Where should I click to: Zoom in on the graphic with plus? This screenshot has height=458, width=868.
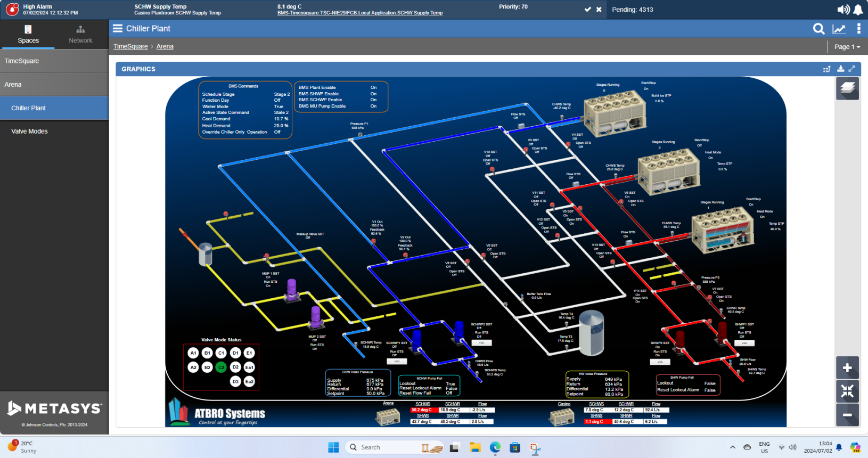(847, 368)
